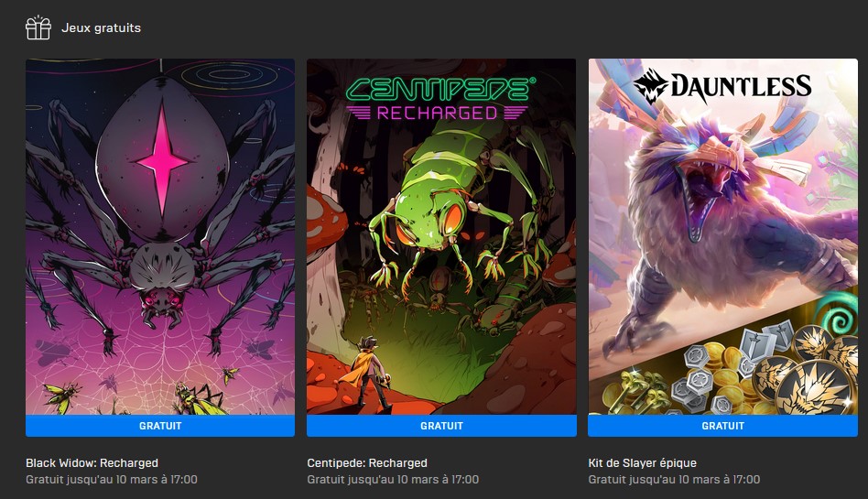This screenshot has height=499, width=868.
Task: Open the Black Widow spider cover art
Action: 160,236
